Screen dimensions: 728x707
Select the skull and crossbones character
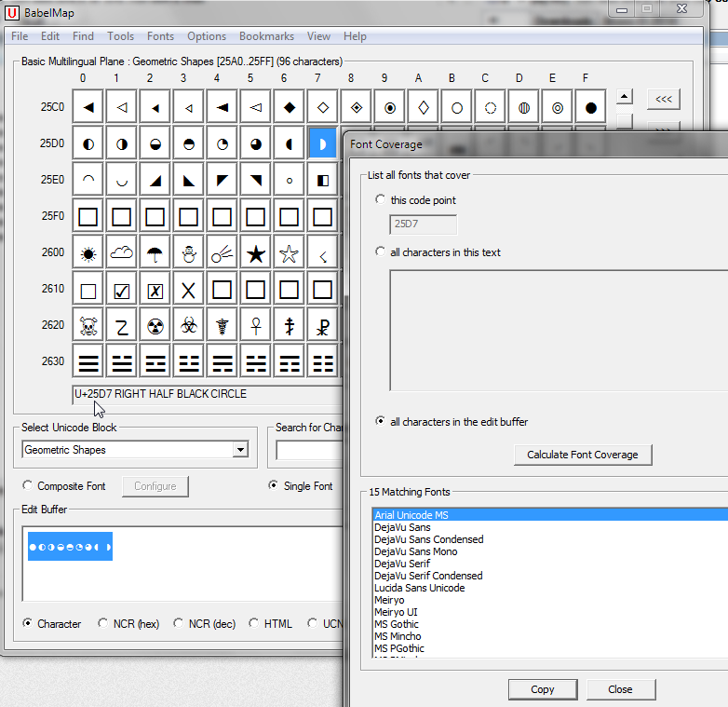coord(88,326)
